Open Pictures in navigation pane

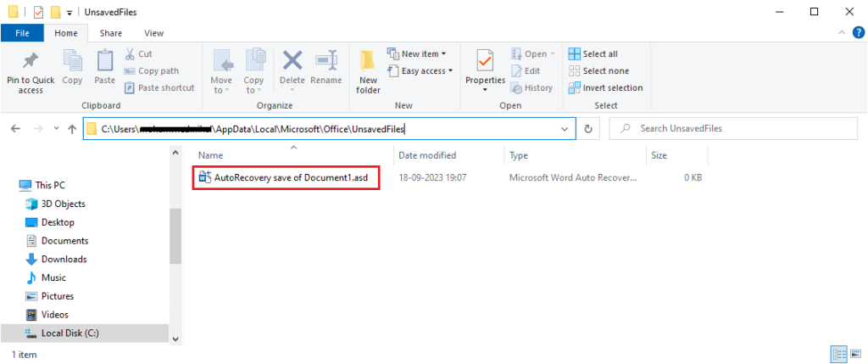(x=49, y=296)
